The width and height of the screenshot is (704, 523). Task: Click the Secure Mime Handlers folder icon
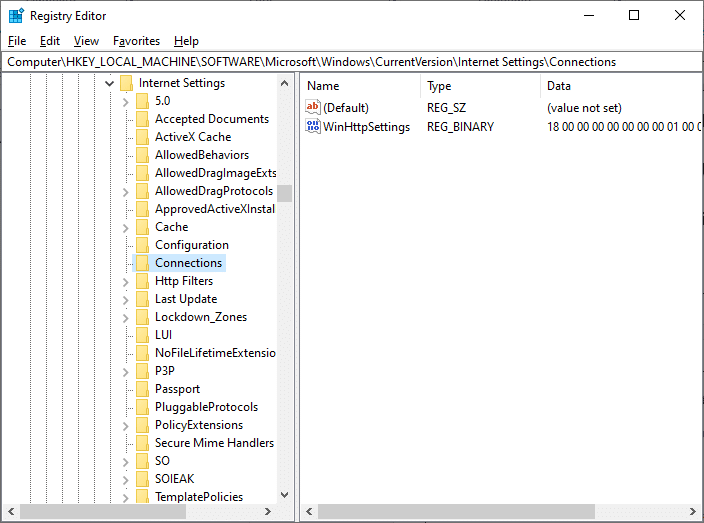click(142, 443)
